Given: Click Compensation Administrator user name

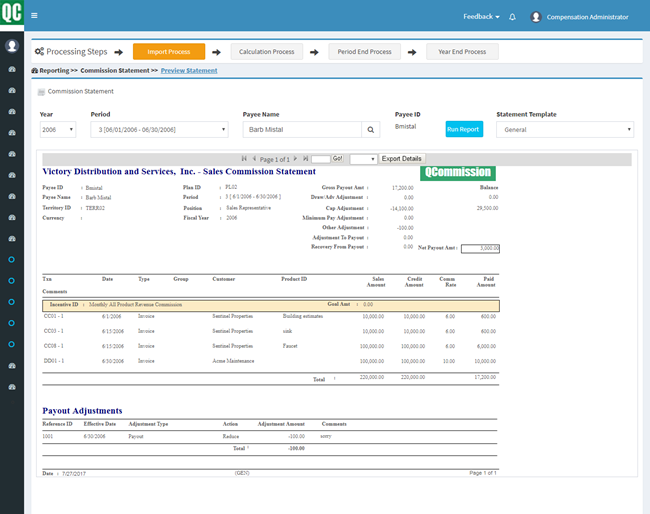Looking at the screenshot, I should 587,17.
